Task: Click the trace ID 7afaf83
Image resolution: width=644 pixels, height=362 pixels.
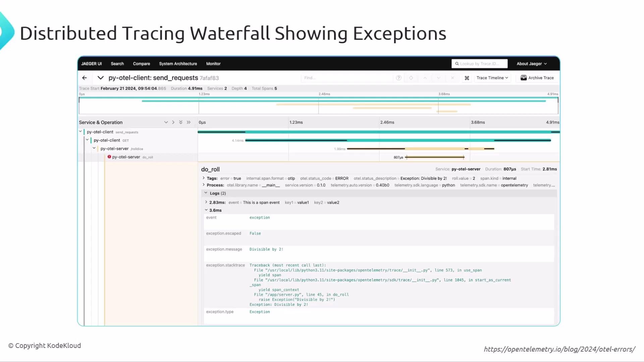Action: [x=209, y=78]
